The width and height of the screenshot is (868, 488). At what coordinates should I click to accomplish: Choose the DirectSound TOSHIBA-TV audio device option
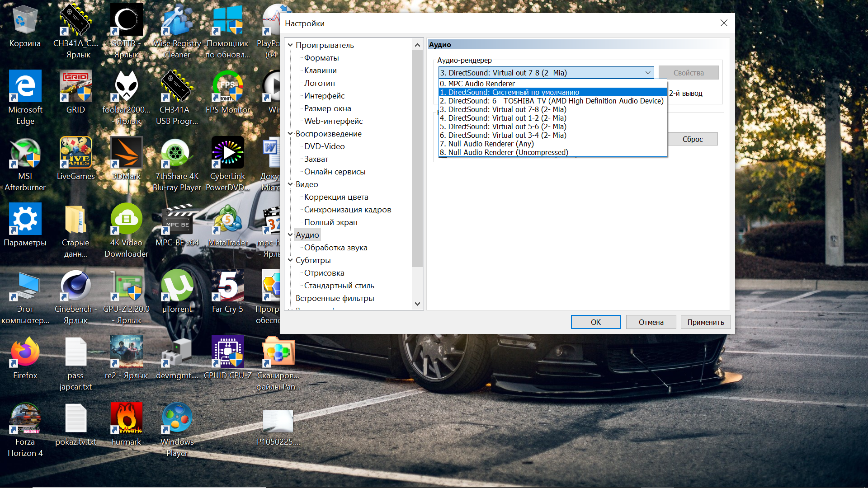[x=552, y=101]
